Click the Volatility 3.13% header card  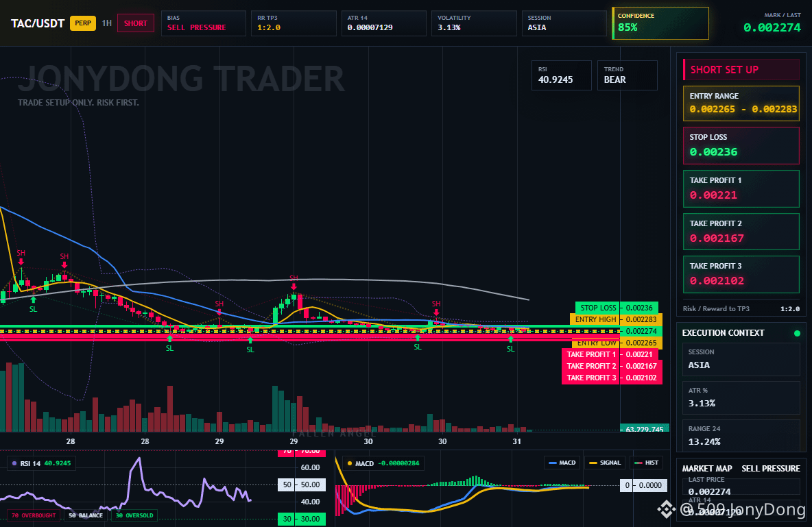[474, 23]
